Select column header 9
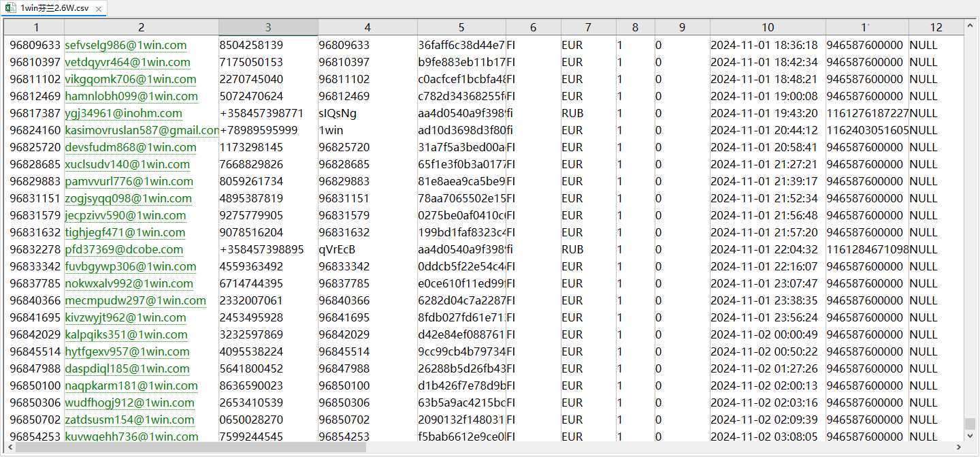This screenshot has width=980, height=457. pyautogui.click(x=682, y=27)
